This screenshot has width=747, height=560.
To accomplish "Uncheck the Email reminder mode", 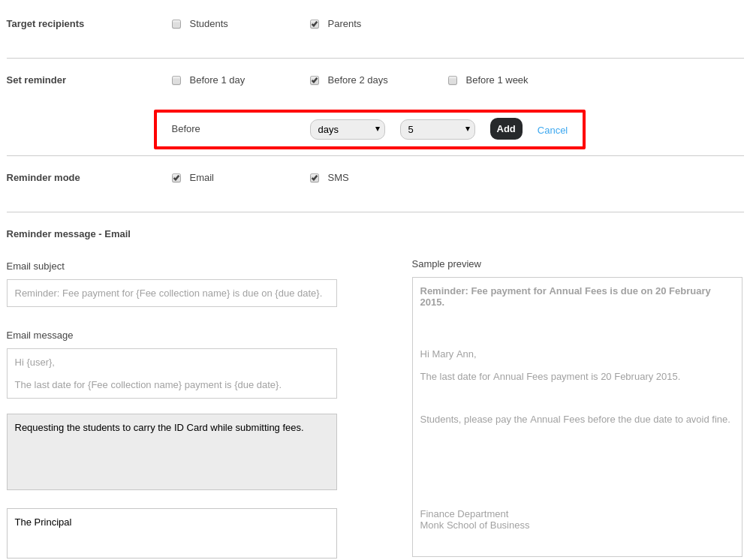I will [176, 178].
